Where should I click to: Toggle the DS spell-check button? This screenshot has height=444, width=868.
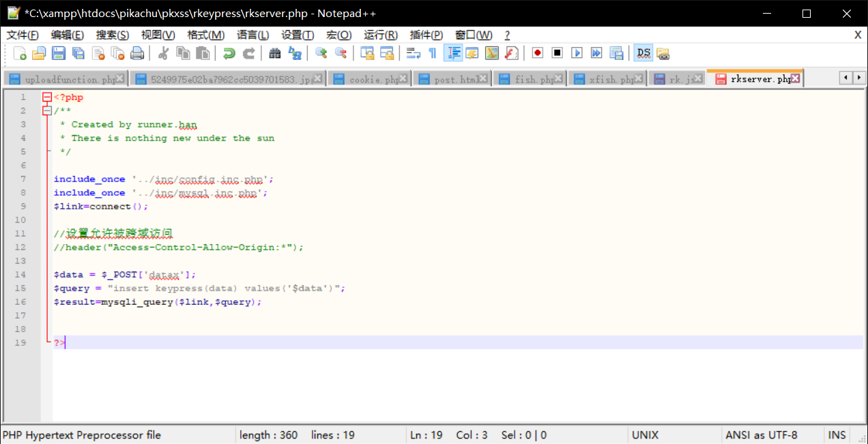click(643, 53)
